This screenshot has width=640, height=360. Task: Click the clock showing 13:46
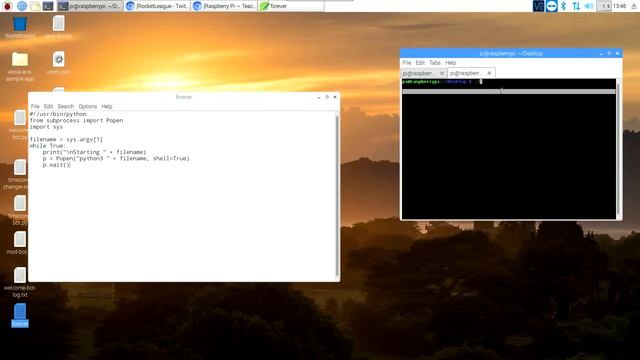(x=620, y=6)
